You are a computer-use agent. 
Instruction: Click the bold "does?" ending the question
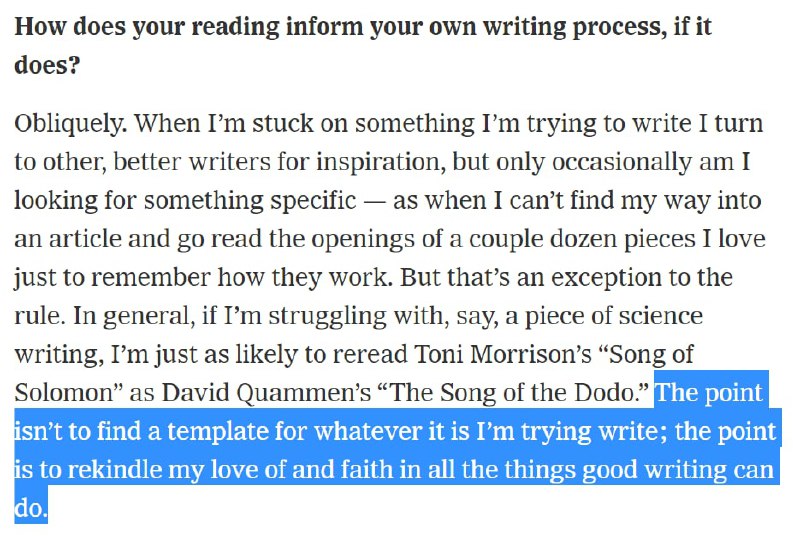(47, 65)
